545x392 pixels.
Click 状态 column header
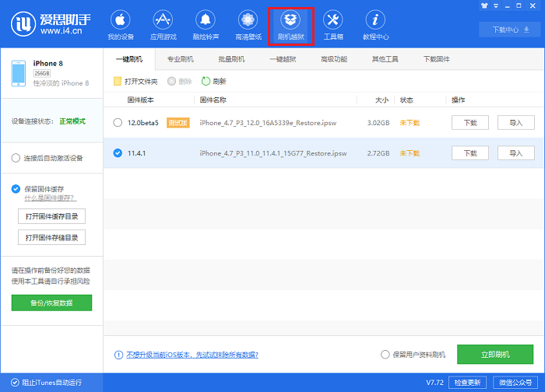coord(406,100)
